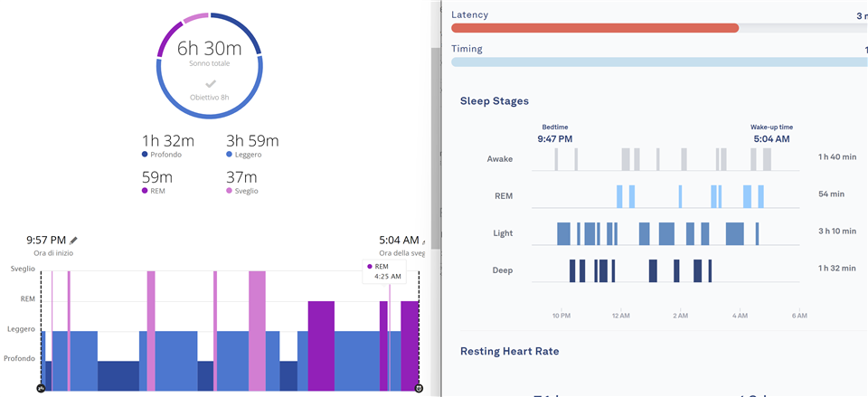Click the Sleep Stages heading
This screenshot has width=868, height=397.
click(x=495, y=101)
